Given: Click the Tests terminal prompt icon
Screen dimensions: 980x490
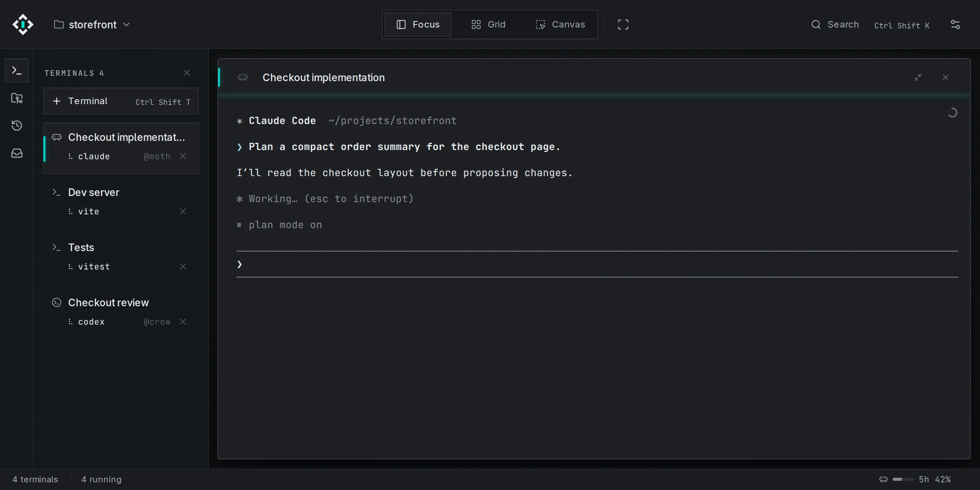Looking at the screenshot, I should 56,247.
